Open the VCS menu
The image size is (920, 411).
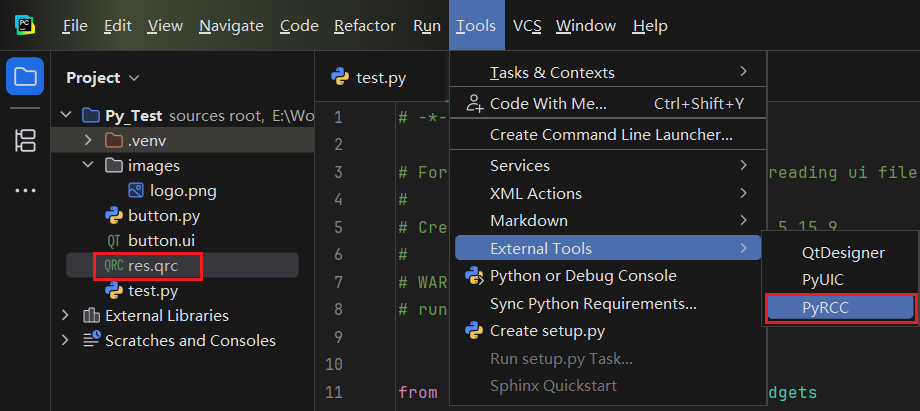click(x=527, y=26)
